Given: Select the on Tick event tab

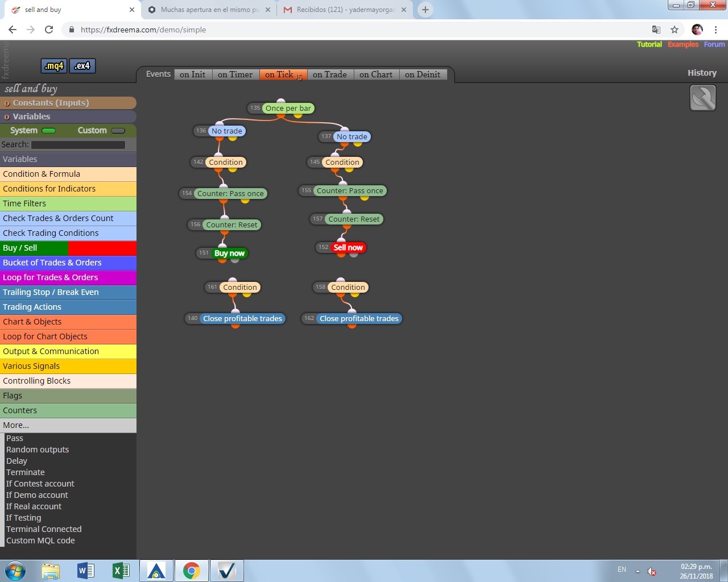Looking at the screenshot, I should click(x=283, y=74).
